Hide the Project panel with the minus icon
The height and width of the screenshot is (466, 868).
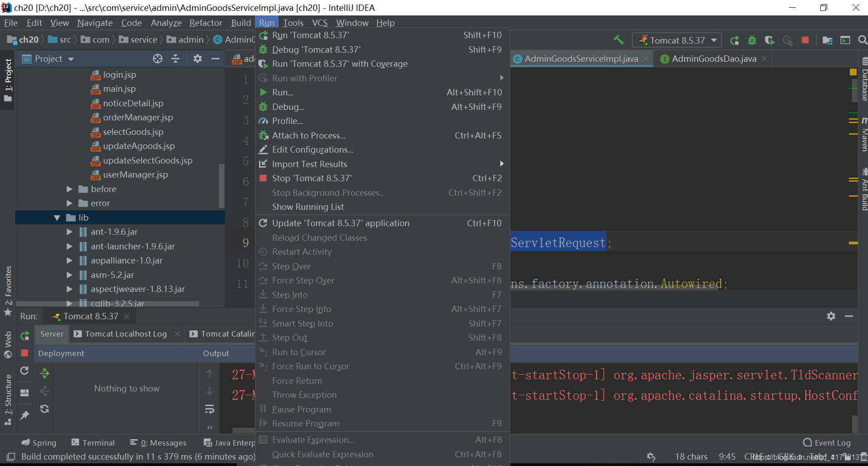215,59
